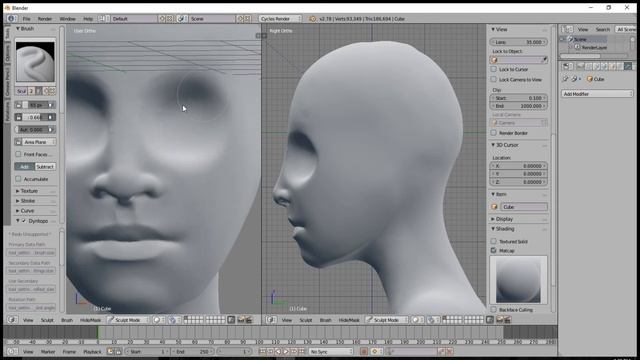Click the play animation button in timeline

point(286,351)
